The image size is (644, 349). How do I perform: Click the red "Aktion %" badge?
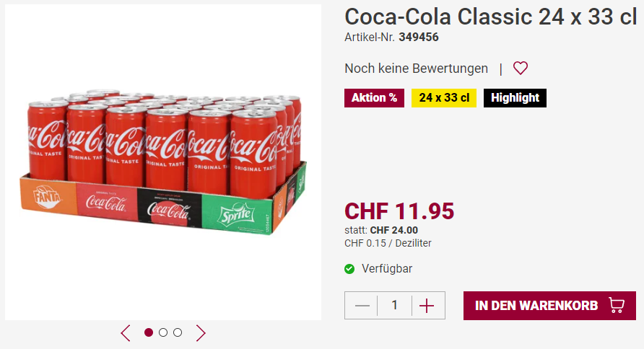[x=374, y=98]
